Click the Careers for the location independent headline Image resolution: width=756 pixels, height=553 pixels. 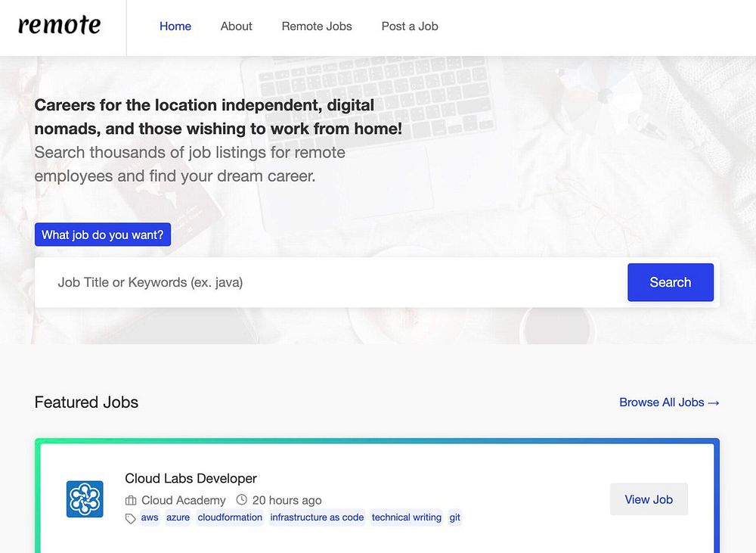point(218,117)
